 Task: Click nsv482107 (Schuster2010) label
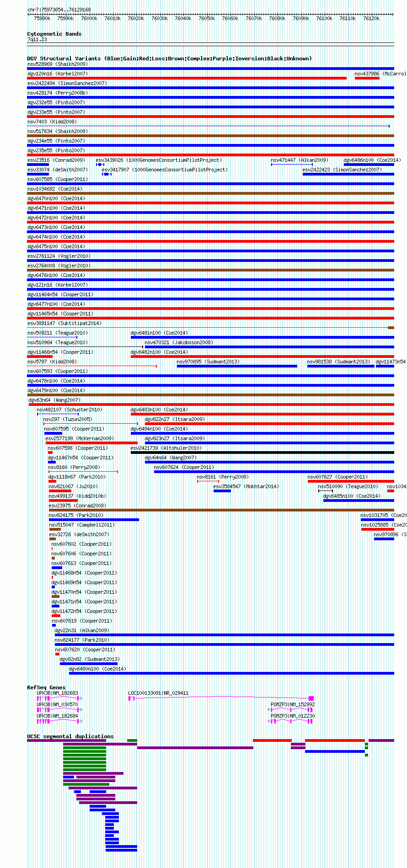coord(70,410)
